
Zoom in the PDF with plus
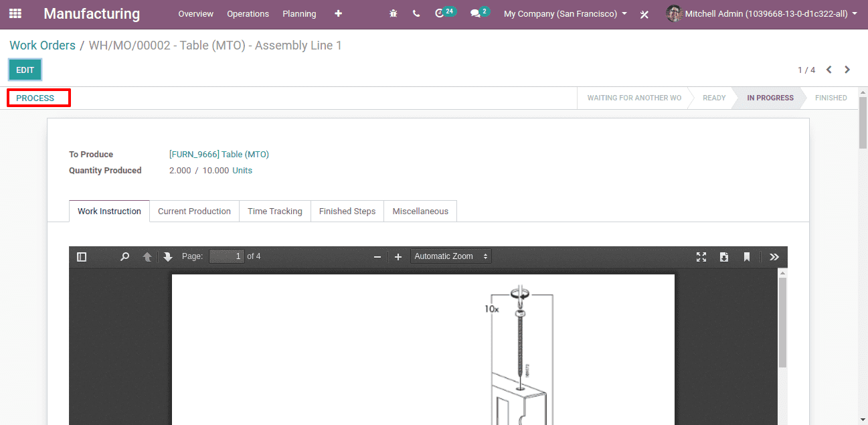(398, 256)
